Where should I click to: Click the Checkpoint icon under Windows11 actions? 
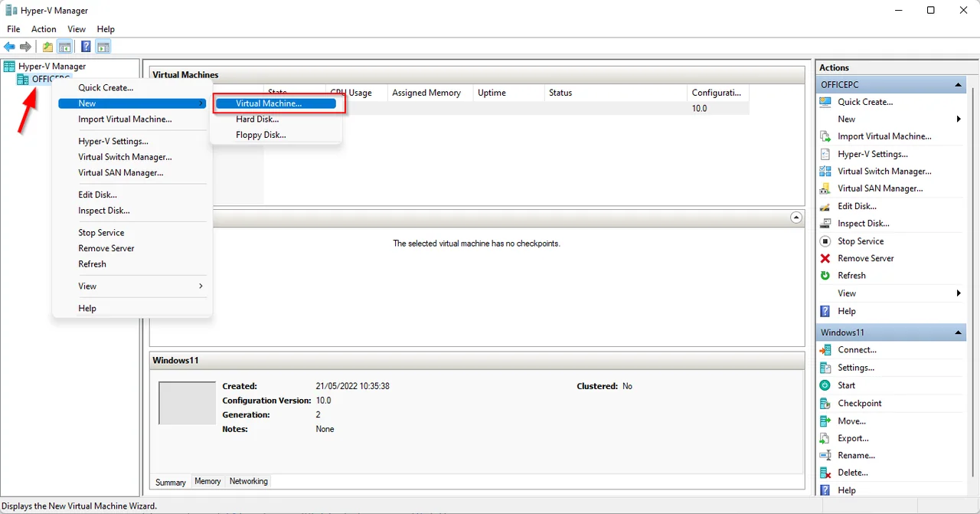tap(825, 403)
